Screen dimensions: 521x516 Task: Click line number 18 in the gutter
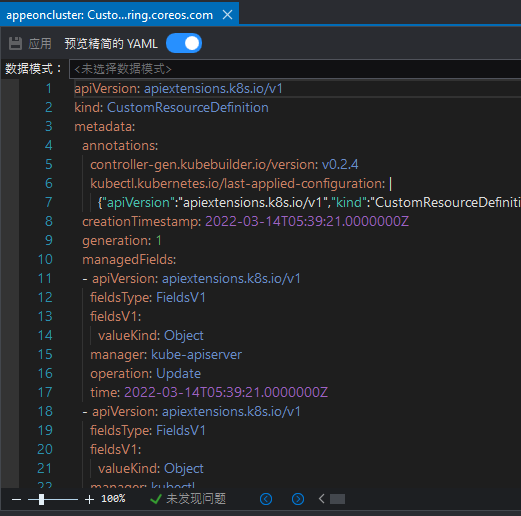coord(45,412)
